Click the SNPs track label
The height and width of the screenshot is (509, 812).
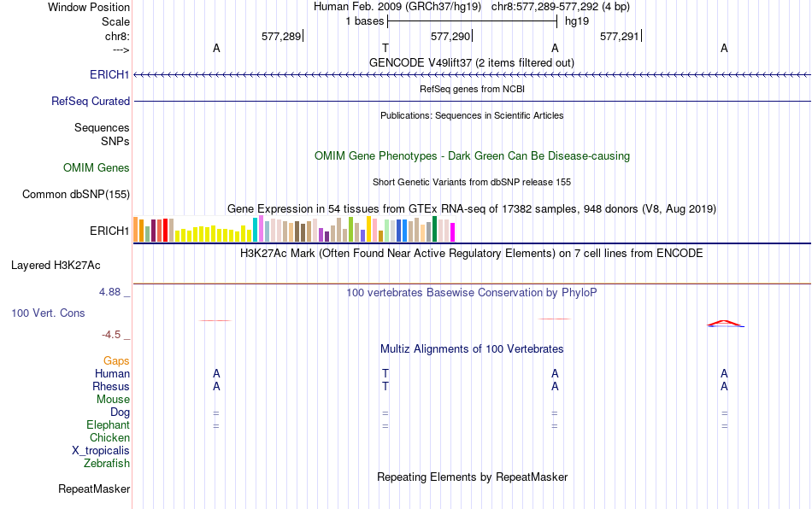pos(115,141)
